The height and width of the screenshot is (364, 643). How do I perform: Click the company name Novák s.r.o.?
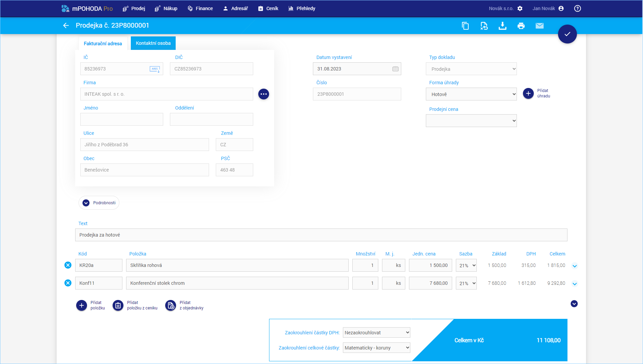(x=501, y=8)
